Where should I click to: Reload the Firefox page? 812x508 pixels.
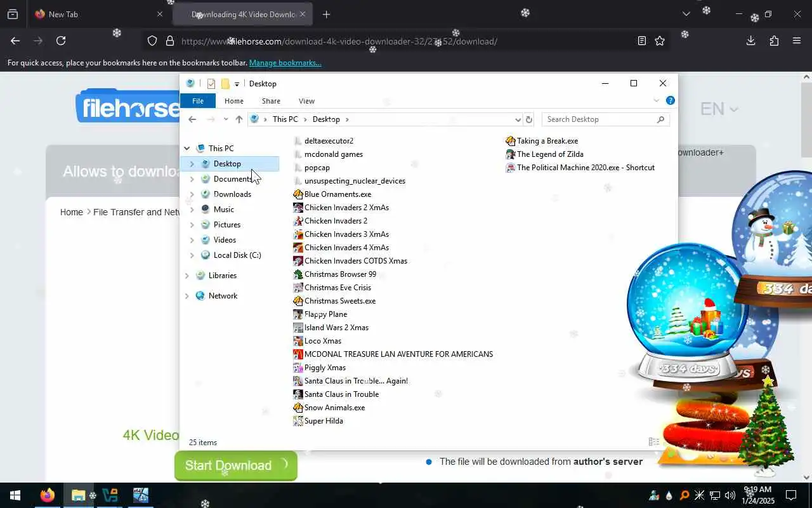tap(61, 41)
